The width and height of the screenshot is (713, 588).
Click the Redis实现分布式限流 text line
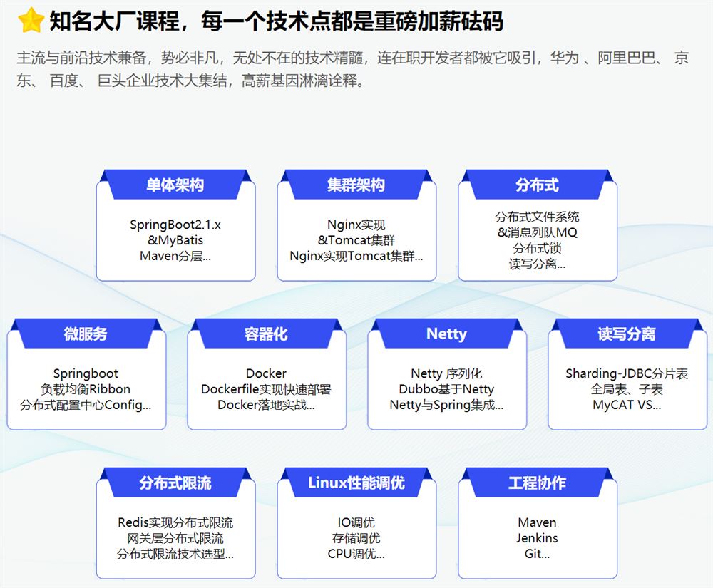(x=175, y=522)
